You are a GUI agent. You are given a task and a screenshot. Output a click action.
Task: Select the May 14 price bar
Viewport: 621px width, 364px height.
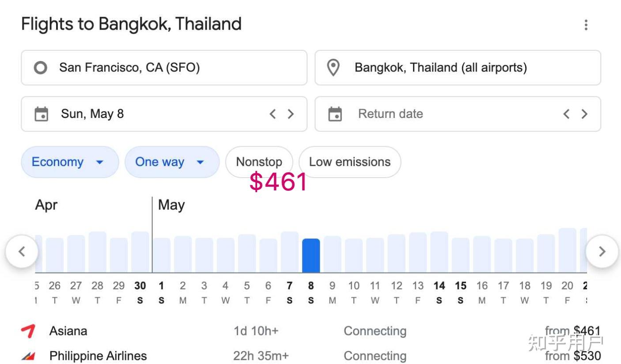[439, 252]
